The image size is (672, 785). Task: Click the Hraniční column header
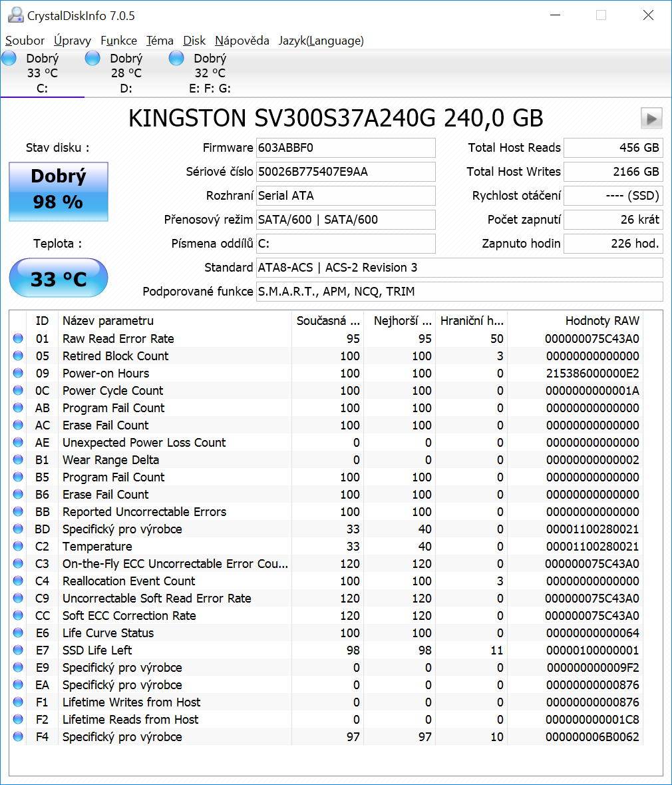click(471, 321)
